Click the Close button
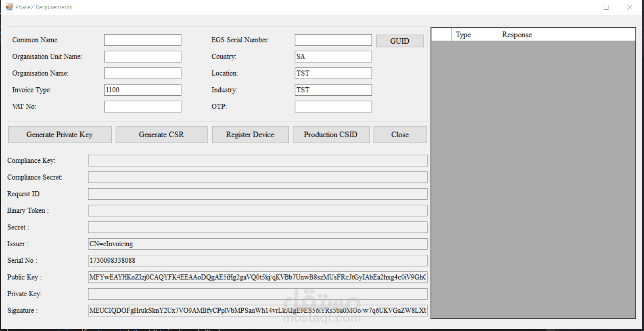The width and height of the screenshot is (644, 331). 400,134
